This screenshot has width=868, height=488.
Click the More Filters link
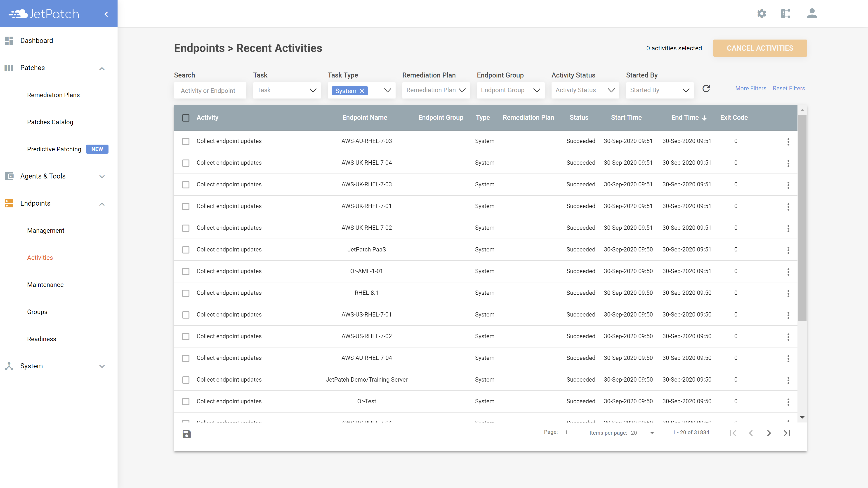tap(750, 88)
